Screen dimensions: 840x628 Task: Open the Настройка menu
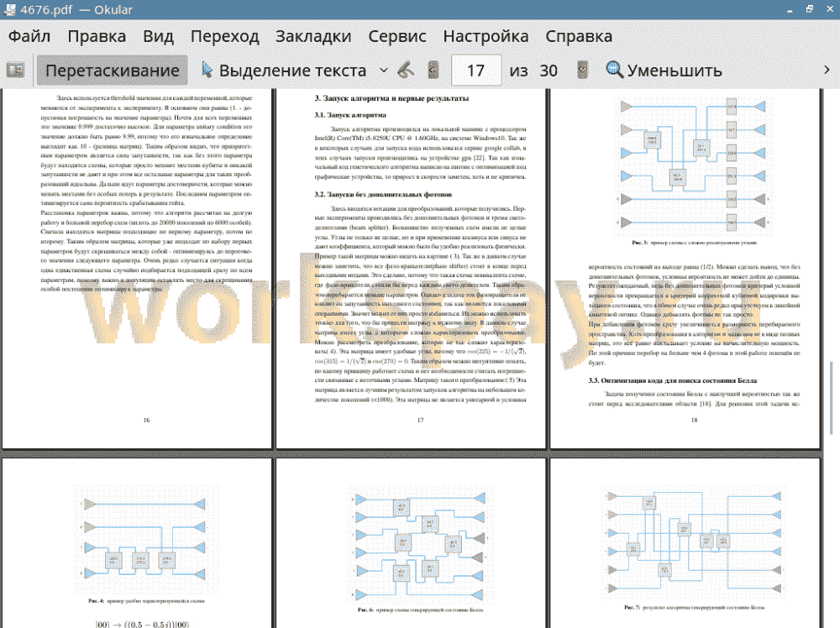(486, 36)
